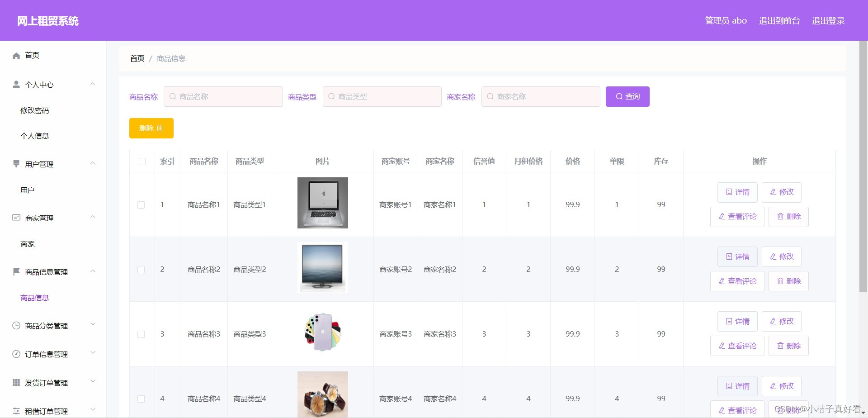Click the 商家账号1 cell
This screenshot has width=868, height=418.
click(x=396, y=205)
